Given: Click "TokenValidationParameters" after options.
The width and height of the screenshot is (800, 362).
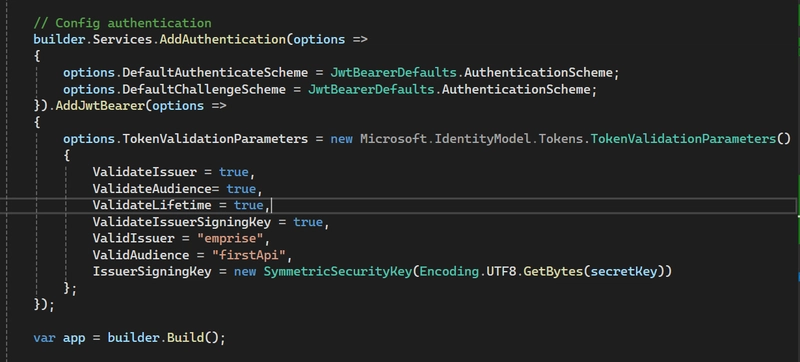Looking at the screenshot, I should tap(215, 139).
